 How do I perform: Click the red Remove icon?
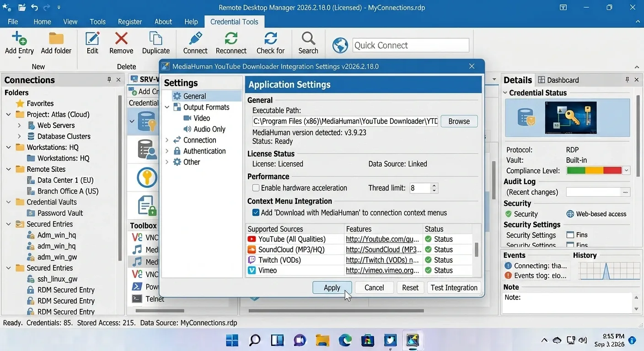pos(121,38)
